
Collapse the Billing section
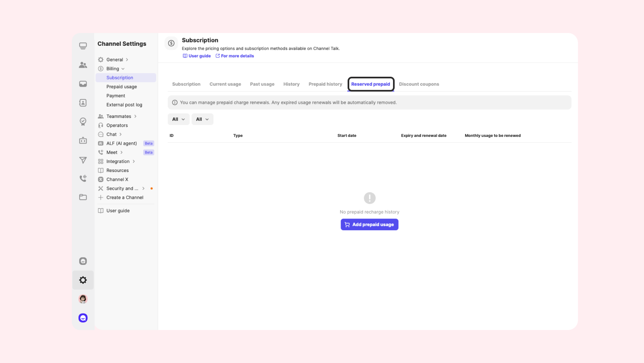click(x=113, y=69)
